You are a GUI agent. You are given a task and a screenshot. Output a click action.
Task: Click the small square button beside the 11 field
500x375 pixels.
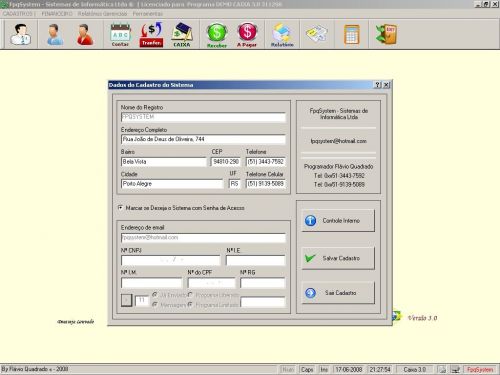pyautogui.click(x=126, y=300)
